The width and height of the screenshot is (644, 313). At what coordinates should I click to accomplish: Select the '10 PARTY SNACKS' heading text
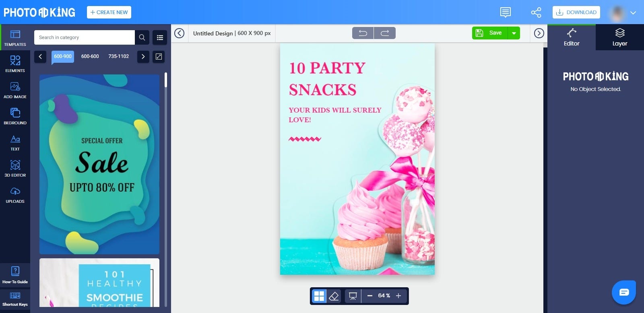pos(327,79)
